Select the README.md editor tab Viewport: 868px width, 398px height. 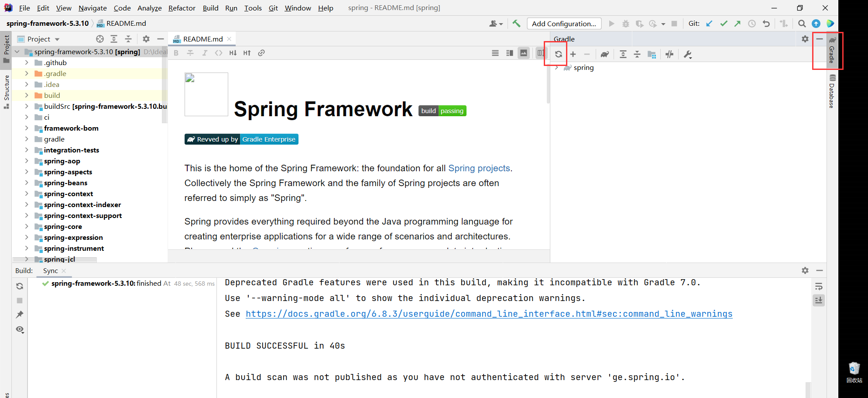(x=202, y=39)
